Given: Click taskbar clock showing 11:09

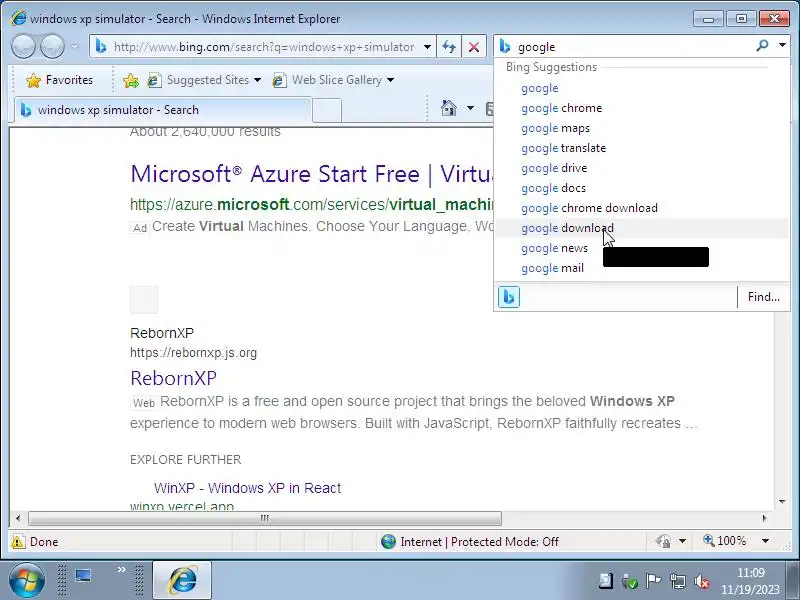Looking at the screenshot, I should (x=750, y=581).
